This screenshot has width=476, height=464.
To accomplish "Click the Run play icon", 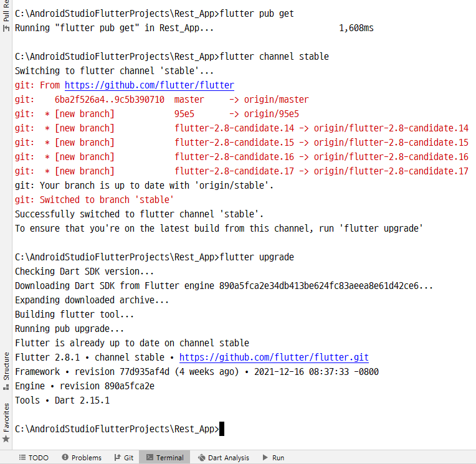I will click(x=265, y=457).
